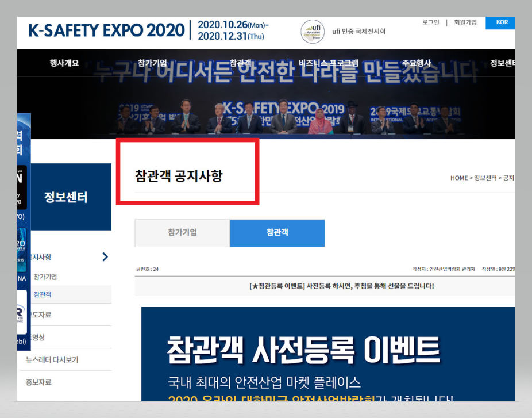Select 참가기업 under the sidebar 공지사항
Screen dimensions: 532x418
(x=45, y=277)
